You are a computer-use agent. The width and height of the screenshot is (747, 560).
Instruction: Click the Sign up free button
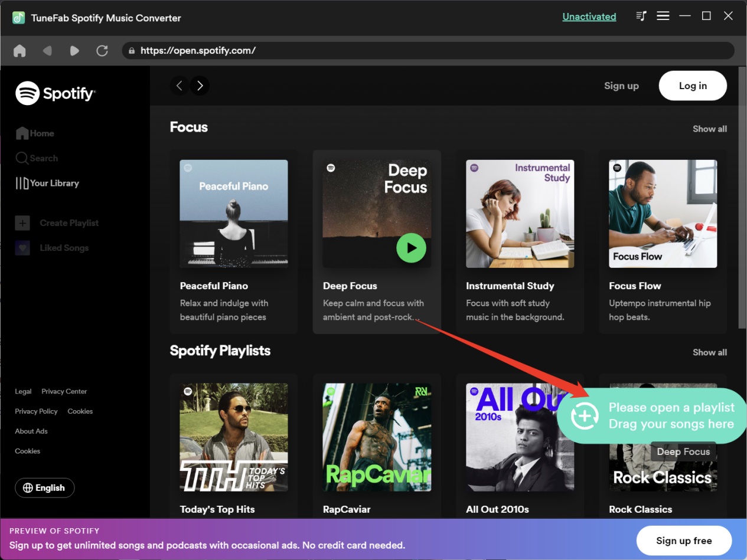(684, 541)
